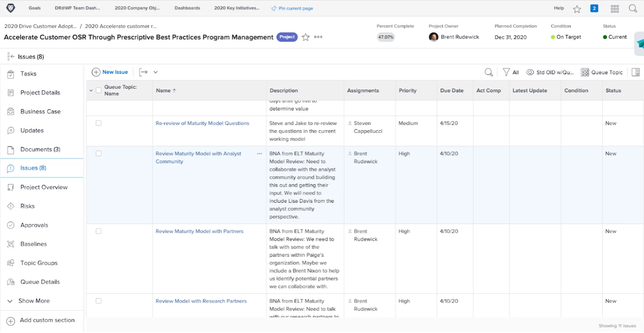Sort the issues by the Due Date column
Viewport: 644px width, 333px height.
(452, 91)
